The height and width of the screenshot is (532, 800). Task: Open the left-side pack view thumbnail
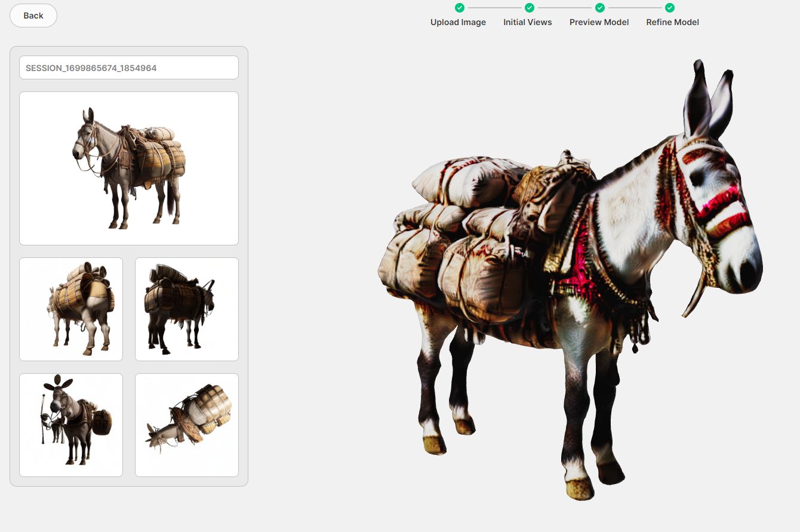70,309
